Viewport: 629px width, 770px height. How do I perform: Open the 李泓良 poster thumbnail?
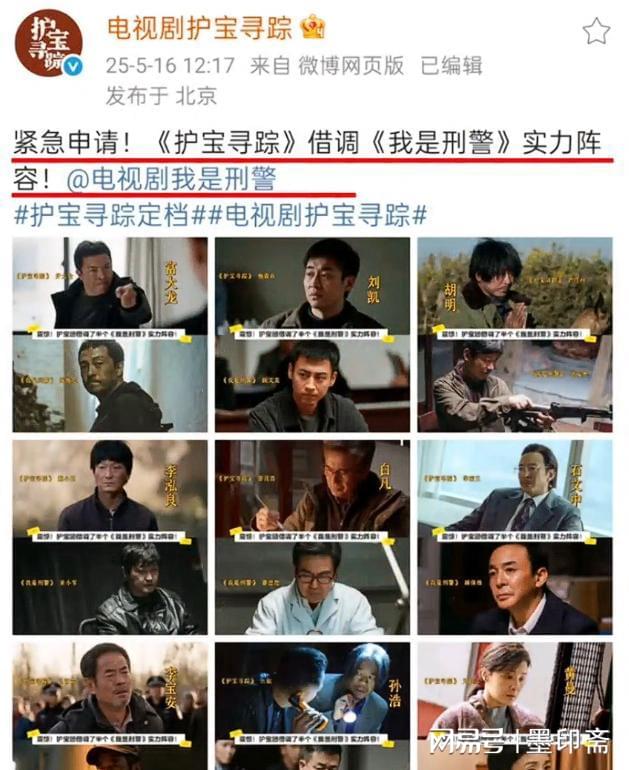pos(110,537)
